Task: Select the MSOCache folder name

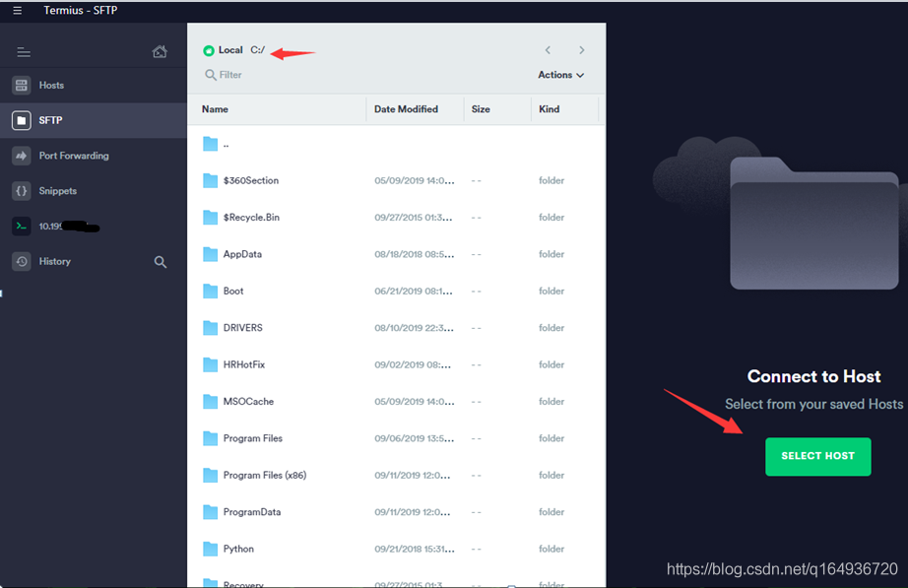Action: tap(248, 402)
